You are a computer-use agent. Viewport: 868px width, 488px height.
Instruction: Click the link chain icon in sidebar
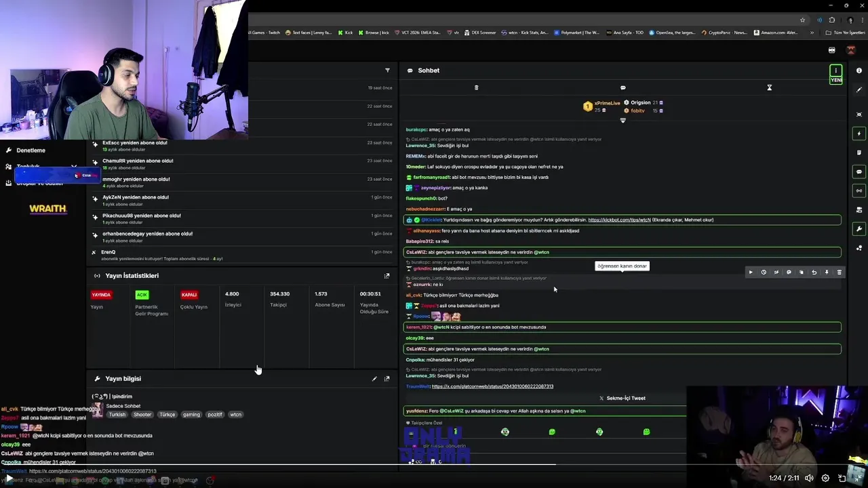859,190
